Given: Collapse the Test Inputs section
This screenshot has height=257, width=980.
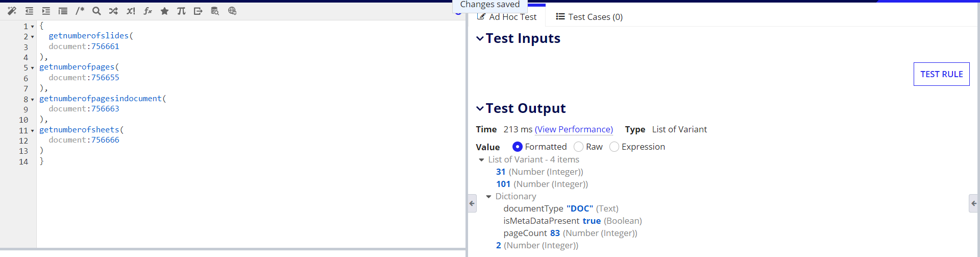Looking at the screenshot, I should click(480, 38).
